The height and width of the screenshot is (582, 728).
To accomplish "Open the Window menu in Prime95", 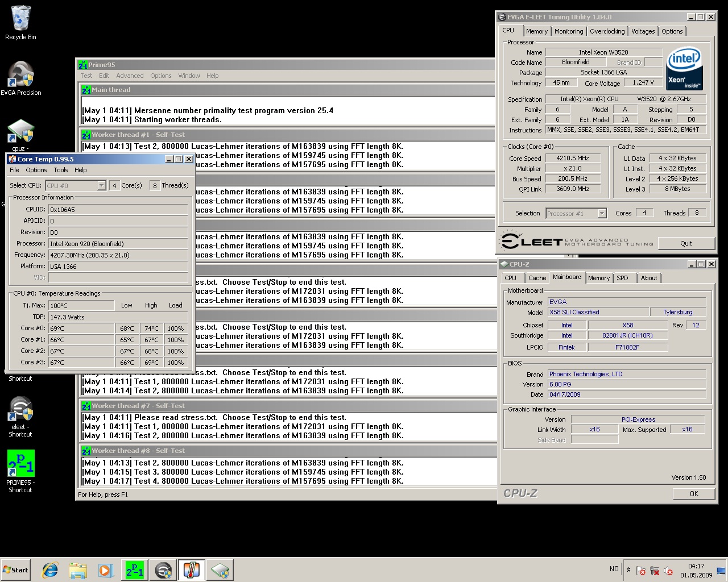I will (189, 76).
